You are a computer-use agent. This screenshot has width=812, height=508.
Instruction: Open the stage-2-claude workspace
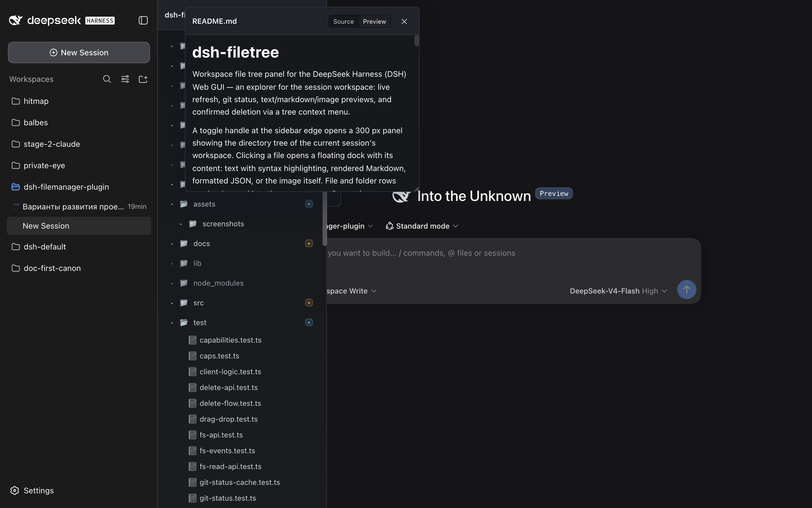(79, 144)
